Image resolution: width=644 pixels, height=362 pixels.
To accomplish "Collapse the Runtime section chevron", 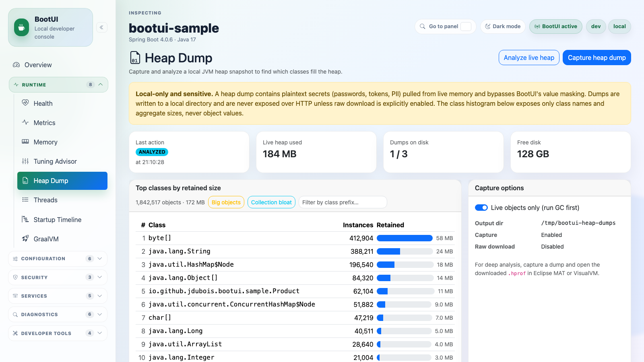I will click(x=101, y=84).
